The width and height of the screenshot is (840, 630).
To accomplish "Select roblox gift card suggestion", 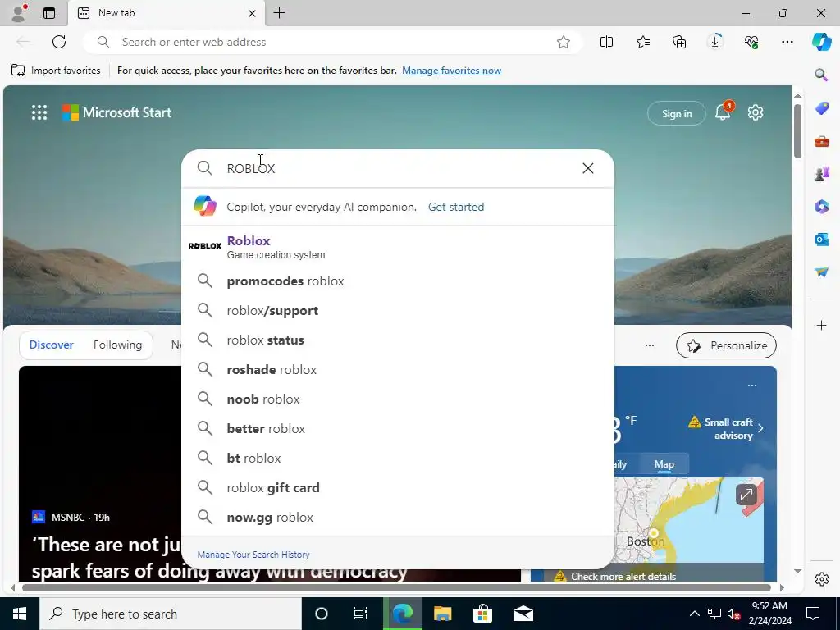I will point(398,487).
